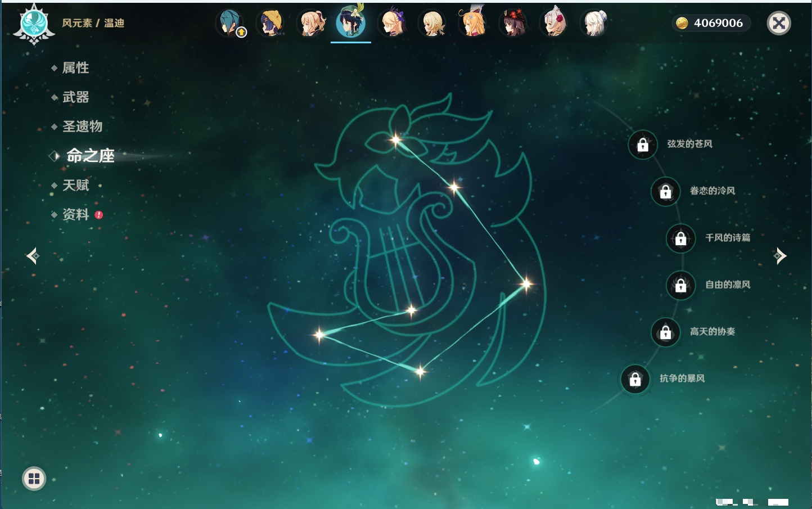Open the locked constellation 眷恋的泠风
812x509 pixels.
(665, 192)
